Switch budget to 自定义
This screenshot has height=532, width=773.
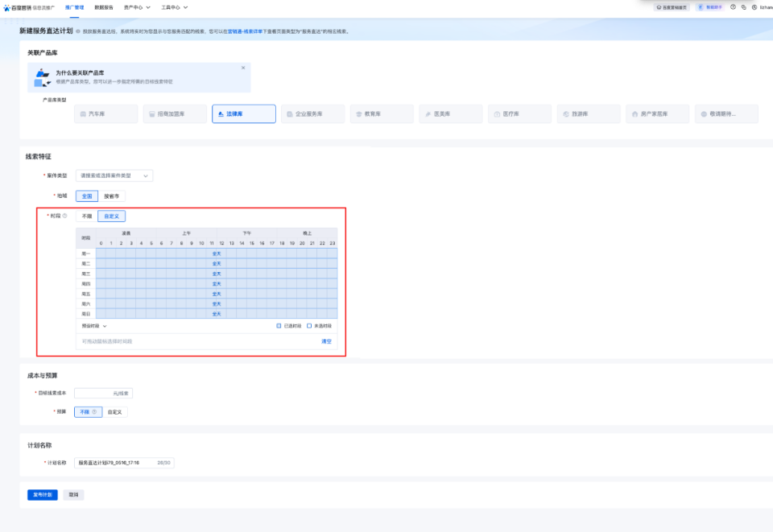click(x=116, y=412)
